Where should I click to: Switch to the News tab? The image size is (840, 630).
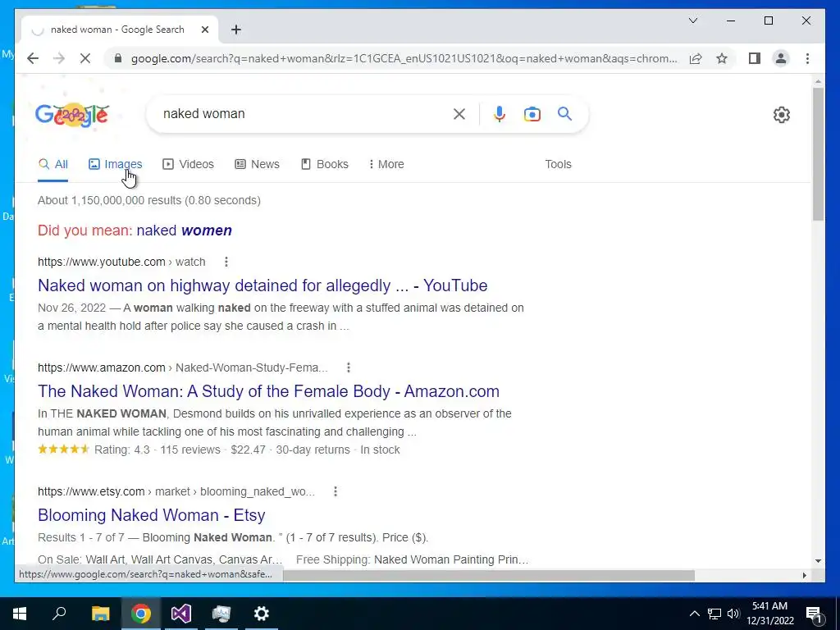click(x=257, y=164)
